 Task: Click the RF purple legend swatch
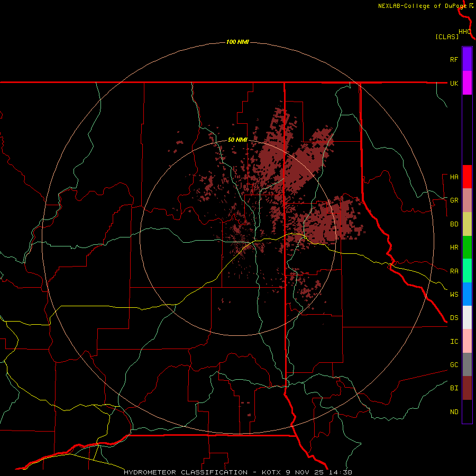[467, 59]
